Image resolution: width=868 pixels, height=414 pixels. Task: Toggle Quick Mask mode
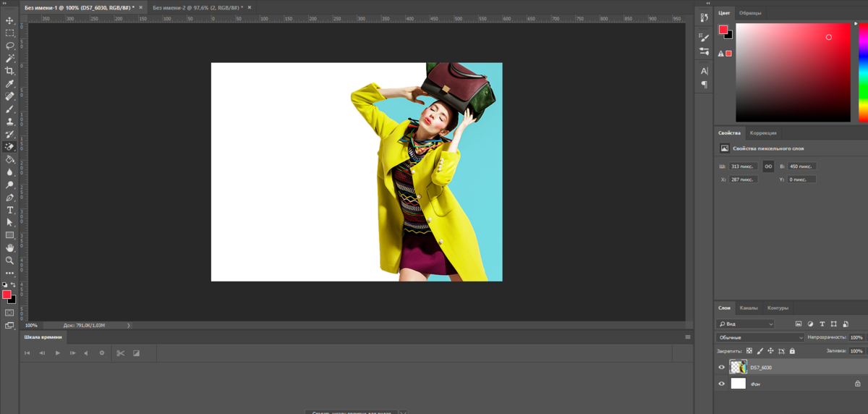[9, 313]
